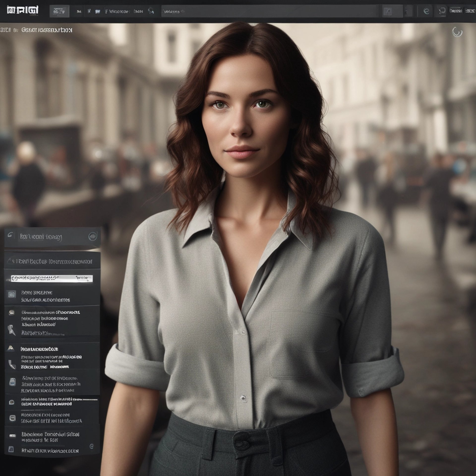Click the circled arrow at panel bottom right
This screenshot has width=476, height=476.
click(x=91, y=446)
